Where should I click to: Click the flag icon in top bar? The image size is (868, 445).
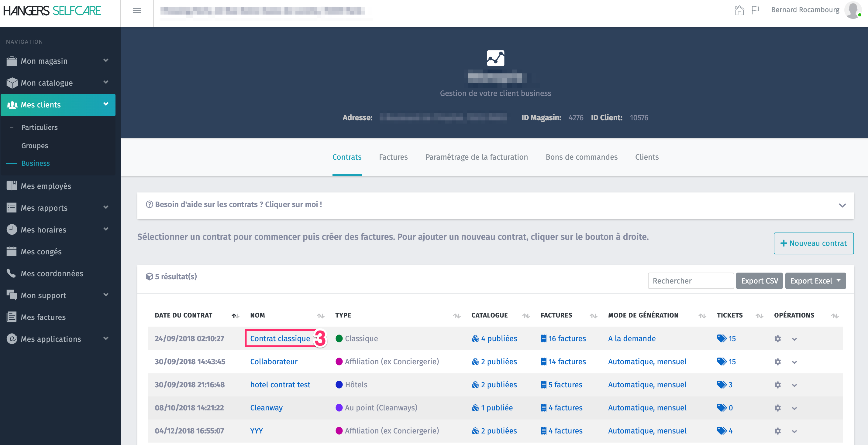click(755, 10)
